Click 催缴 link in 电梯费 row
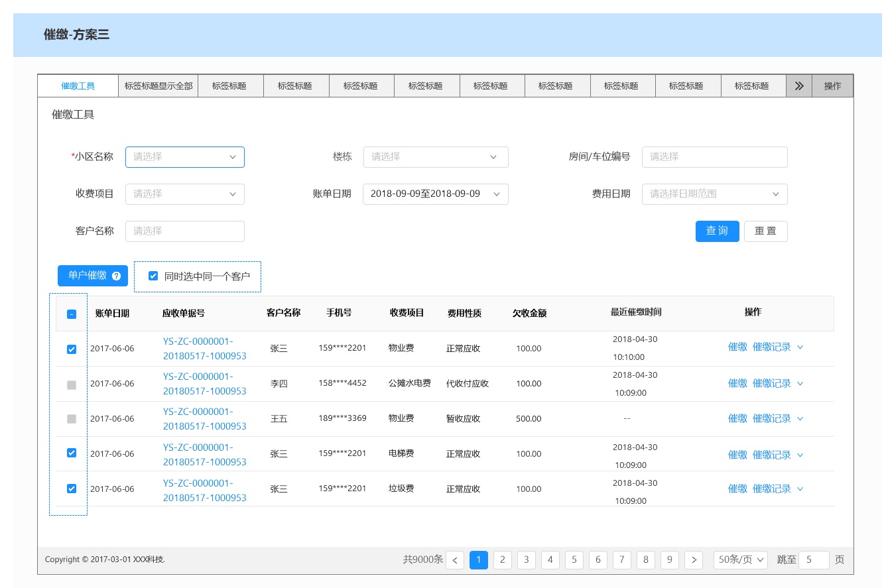The image size is (882, 588). tap(737, 455)
